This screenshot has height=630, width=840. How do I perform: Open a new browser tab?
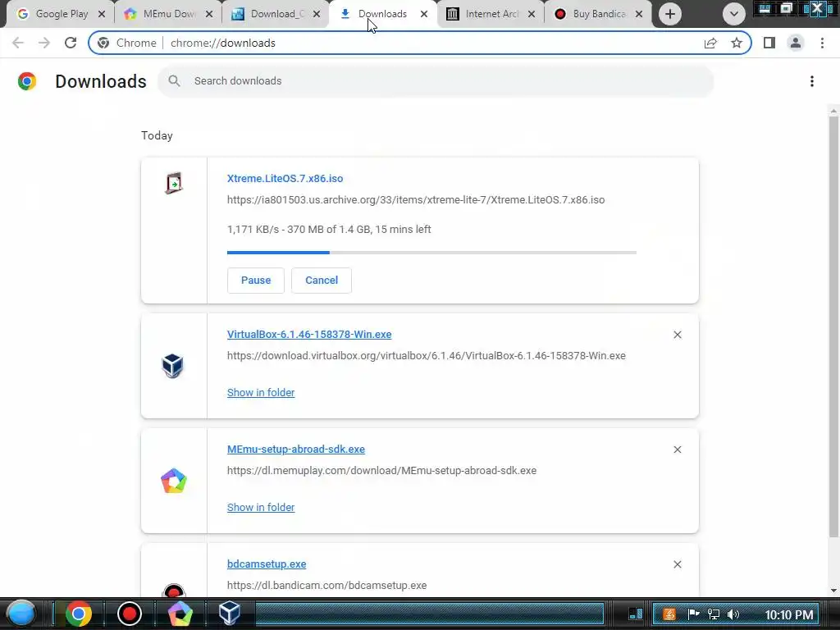[x=669, y=14]
